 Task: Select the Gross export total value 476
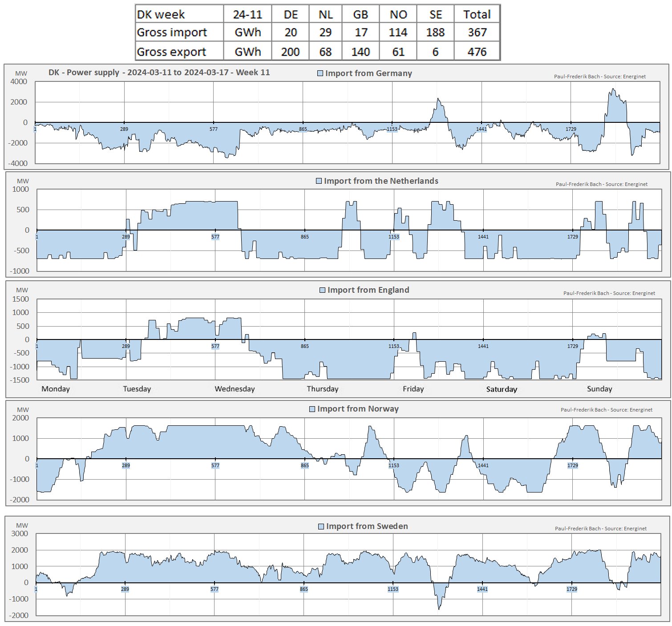(477, 52)
